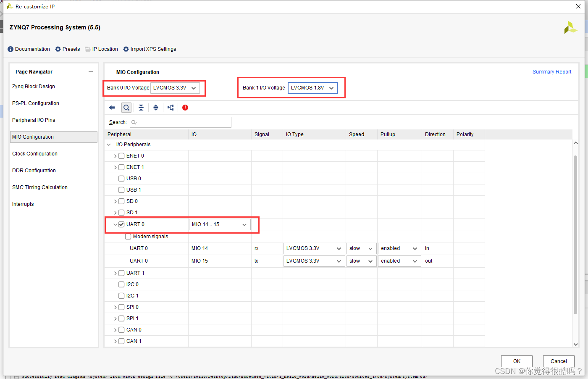
Task: Enable the I2C 1 checkbox
Action: point(121,296)
